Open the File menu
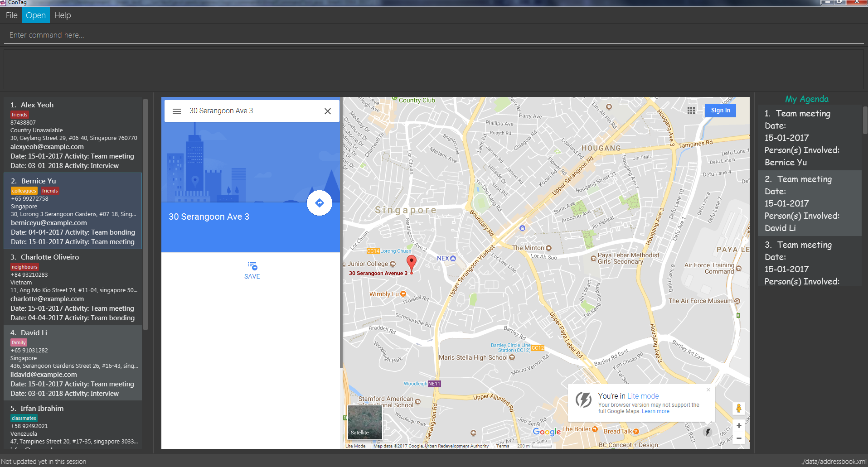 tap(11, 15)
